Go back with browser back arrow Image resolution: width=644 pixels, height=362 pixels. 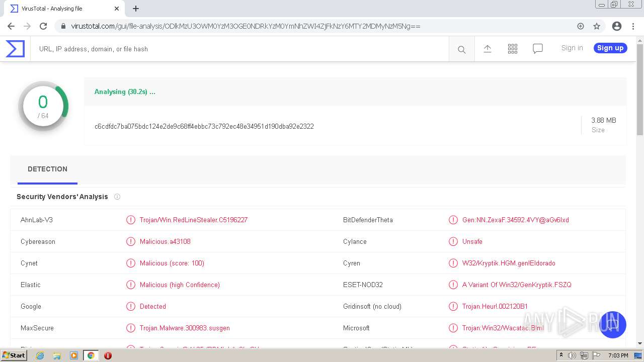click(x=11, y=26)
